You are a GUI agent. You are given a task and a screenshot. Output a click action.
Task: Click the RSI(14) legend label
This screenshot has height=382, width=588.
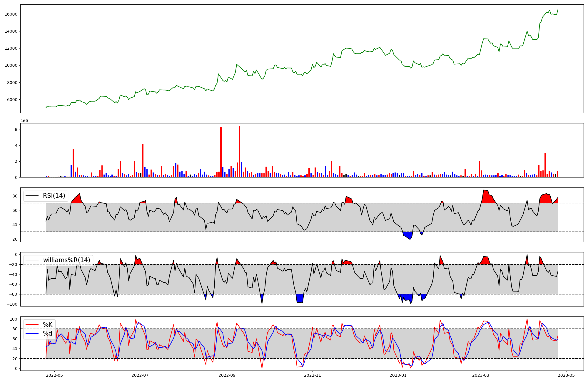click(54, 196)
